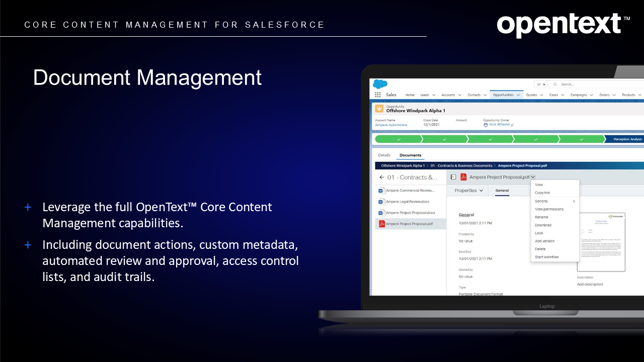
Task: Toggle dropdown arrow next to Ampere Project Proposal.pdf title
Action: [x=533, y=177]
